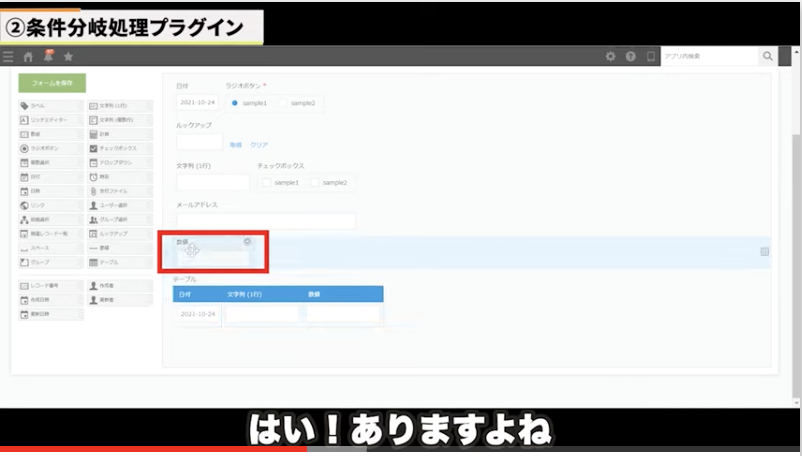The width and height of the screenshot is (802, 456).
Task: Open the settings gear in the header
Action: click(x=611, y=57)
